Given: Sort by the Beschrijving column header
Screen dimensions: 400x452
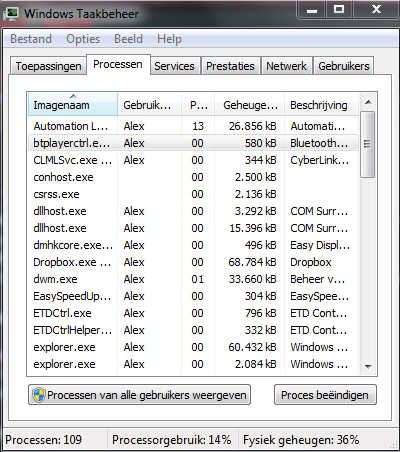Looking at the screenshot, I should [321, 105].
